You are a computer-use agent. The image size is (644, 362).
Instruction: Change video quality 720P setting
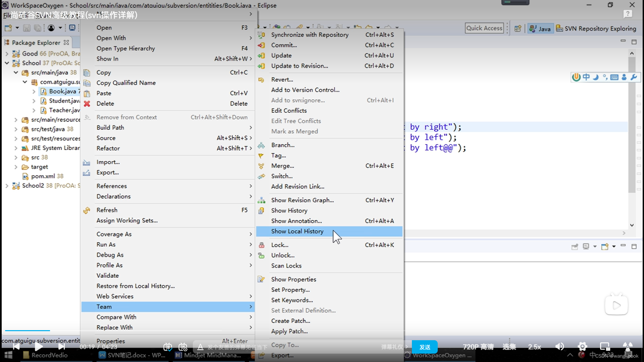click(478, 347)
